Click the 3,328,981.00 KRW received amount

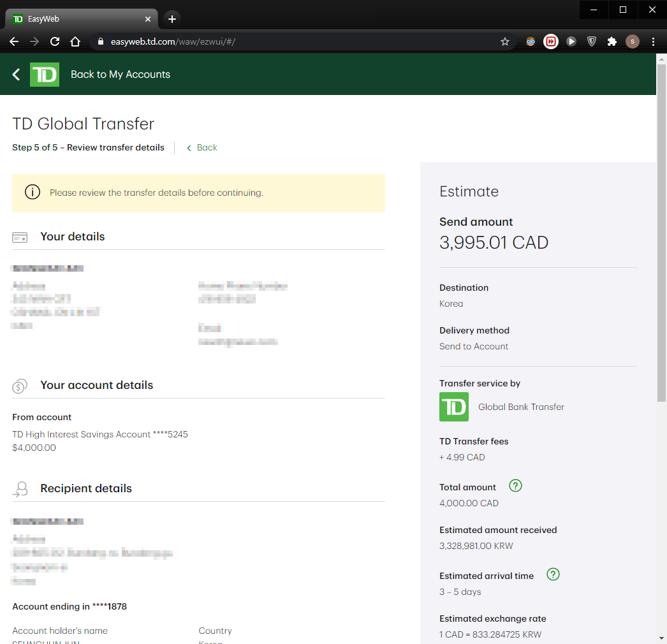[476, 546]
